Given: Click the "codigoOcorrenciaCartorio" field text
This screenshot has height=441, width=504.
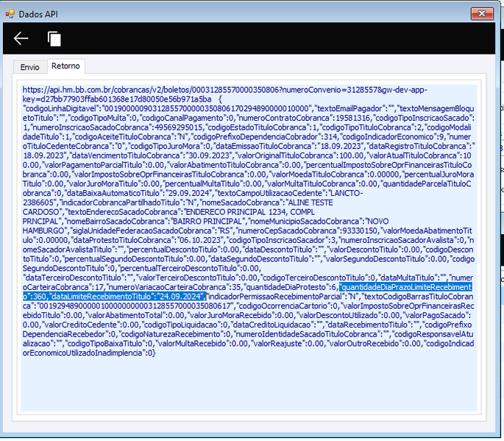Looking at the screenshot, I should 283,306.
